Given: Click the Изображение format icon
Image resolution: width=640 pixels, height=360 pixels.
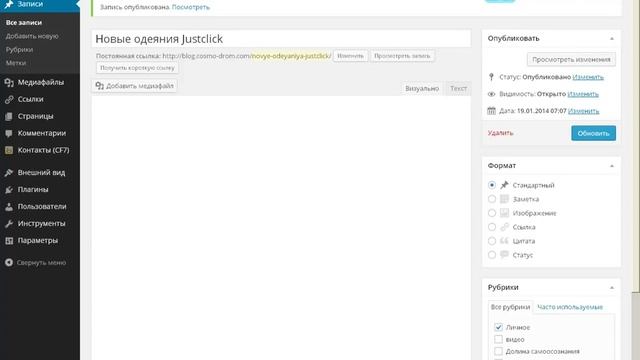Looking at the screenshot, I should coord(504,213).
